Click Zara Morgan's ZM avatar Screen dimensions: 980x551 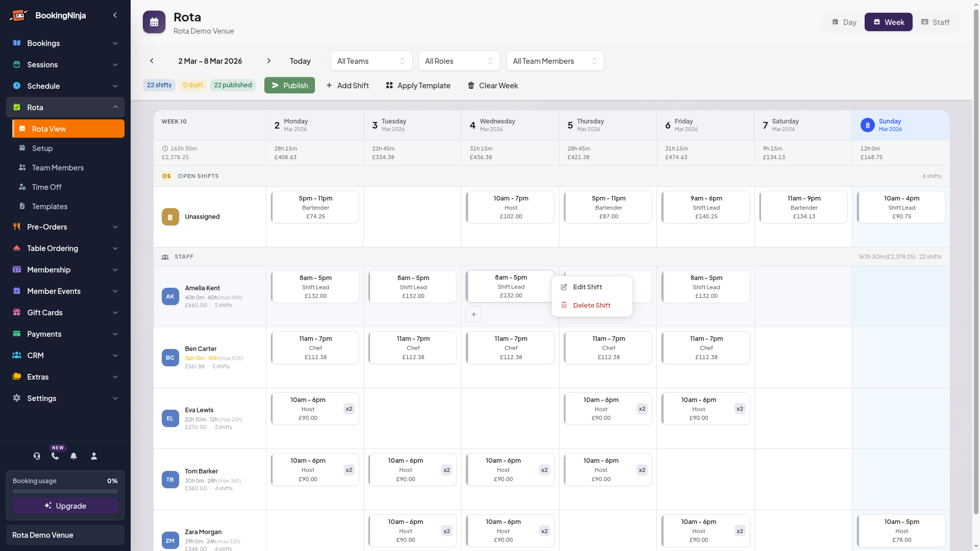tap(170, 540)
